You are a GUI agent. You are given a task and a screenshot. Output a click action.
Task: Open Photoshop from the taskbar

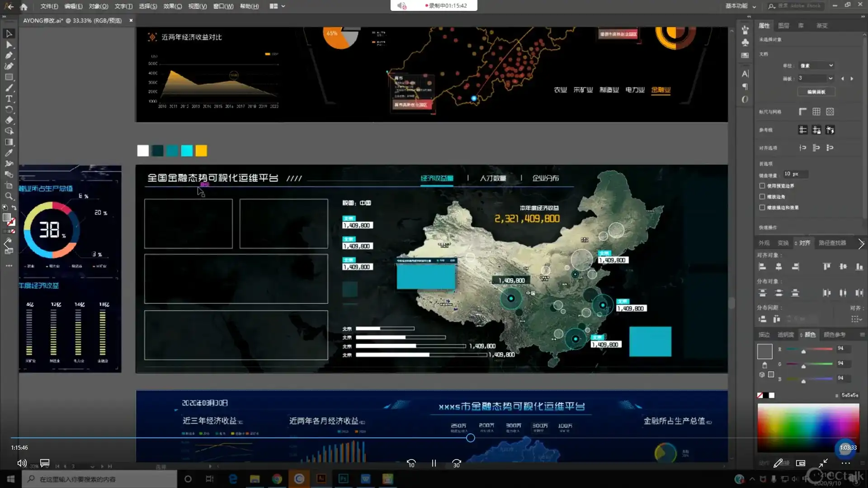coord(343,479)
